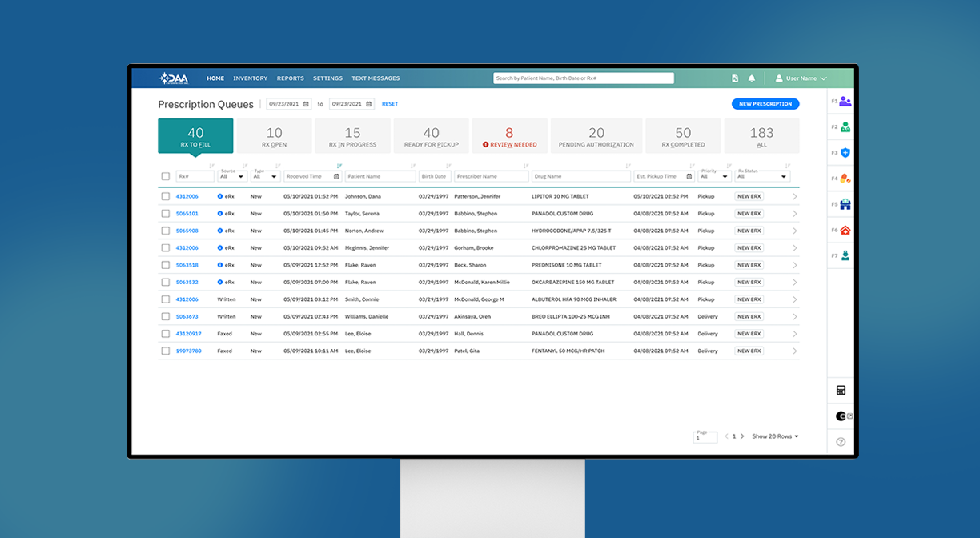Click the patient search field

tap(584, 78)
